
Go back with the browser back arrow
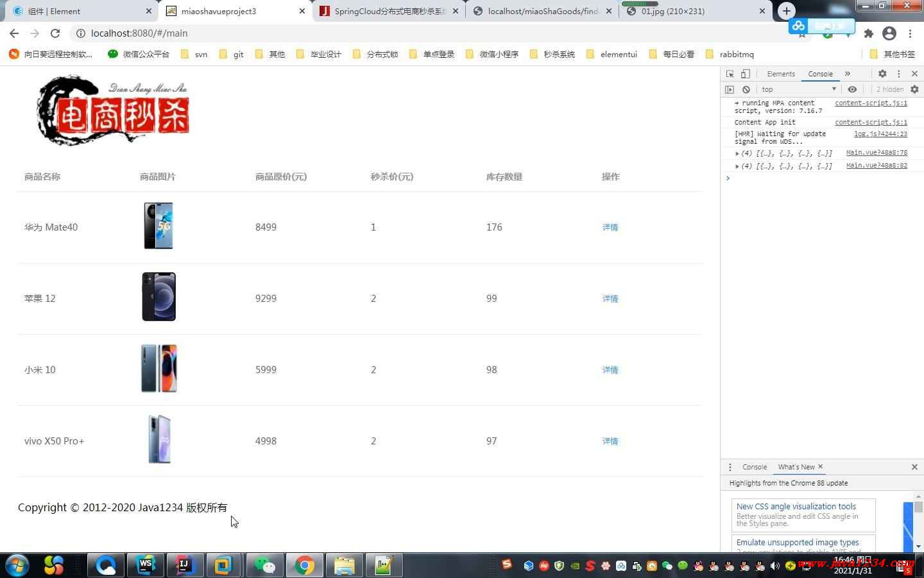pos(14,33)
